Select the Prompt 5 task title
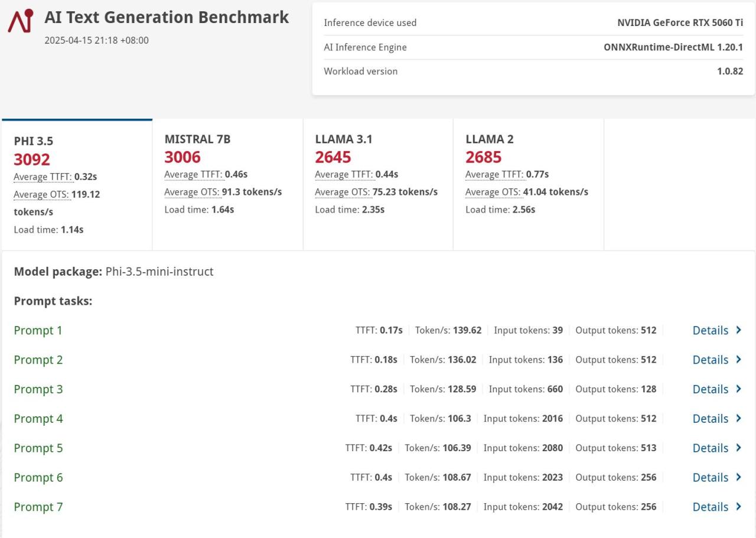 38,448
